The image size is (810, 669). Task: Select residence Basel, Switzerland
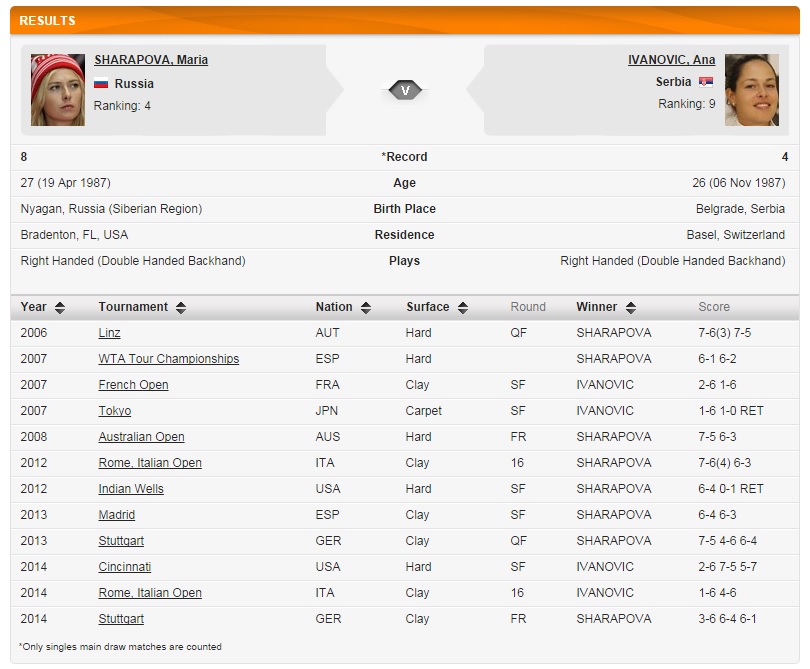coord(736,235)
